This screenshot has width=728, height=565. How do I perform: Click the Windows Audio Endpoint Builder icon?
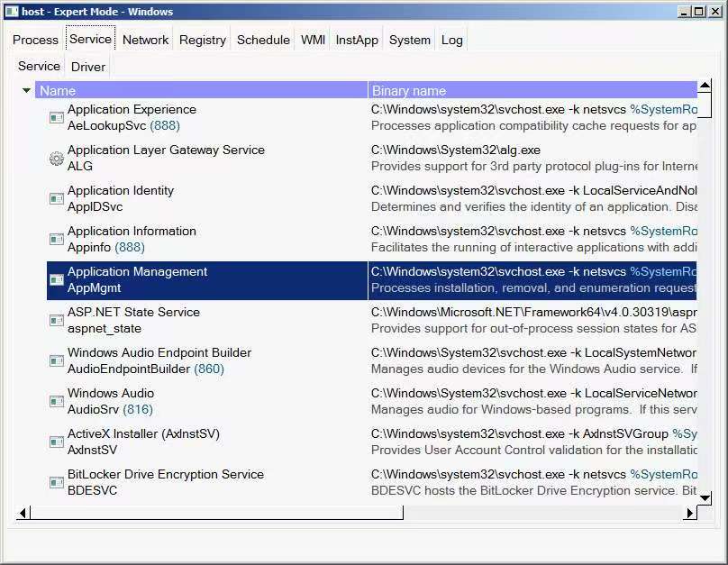point(56,361)
